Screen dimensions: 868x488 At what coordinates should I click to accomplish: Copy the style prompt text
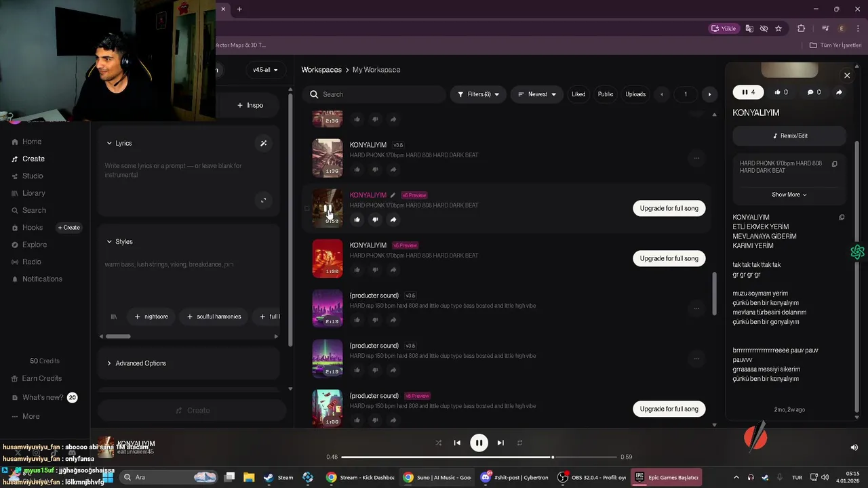pyautogui.click(x=835, y=163)
